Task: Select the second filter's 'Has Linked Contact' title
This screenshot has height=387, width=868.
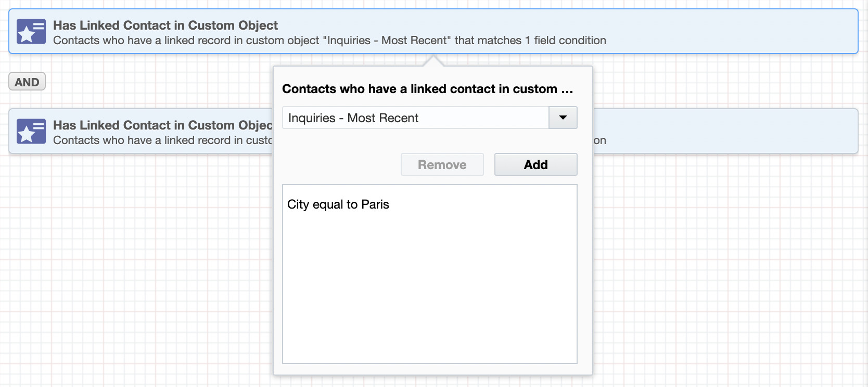Action: click(x=162, y=125)
